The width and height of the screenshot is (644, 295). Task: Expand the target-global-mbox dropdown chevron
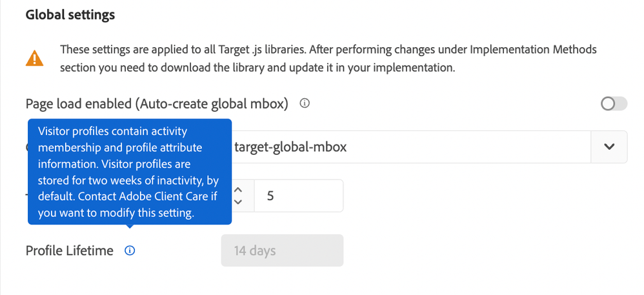609,147
